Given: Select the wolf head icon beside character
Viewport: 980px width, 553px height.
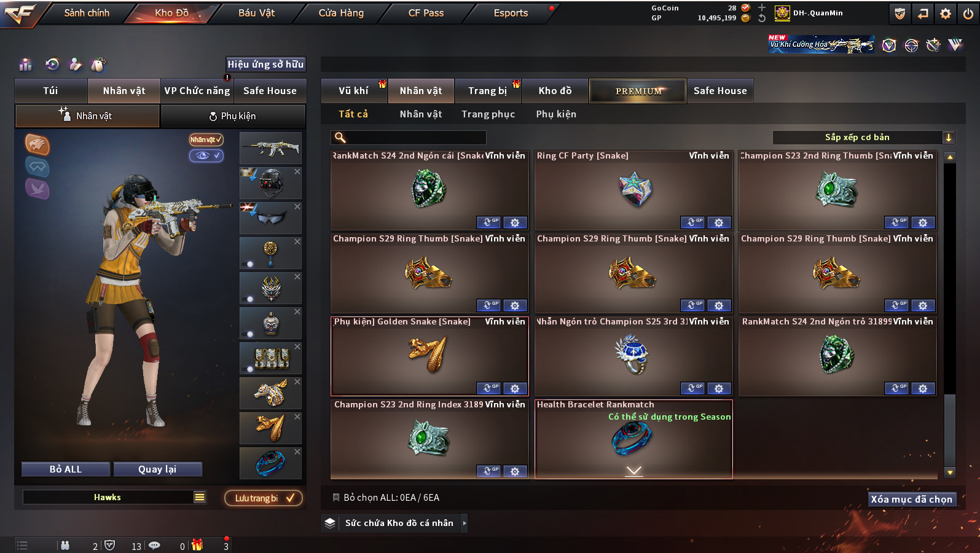Looking at the screenshot, I should (x=37, y=145).
